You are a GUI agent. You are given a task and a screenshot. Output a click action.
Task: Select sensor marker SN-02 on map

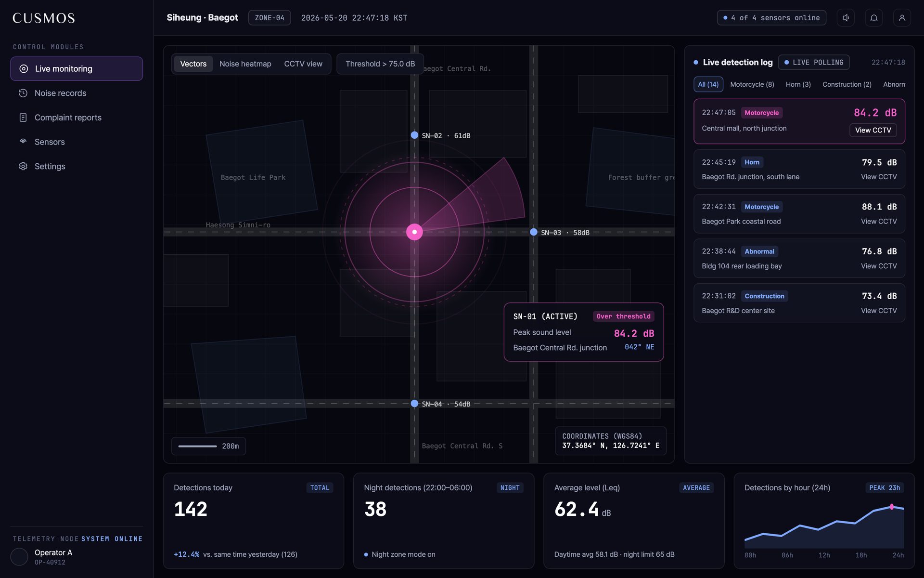414,135
